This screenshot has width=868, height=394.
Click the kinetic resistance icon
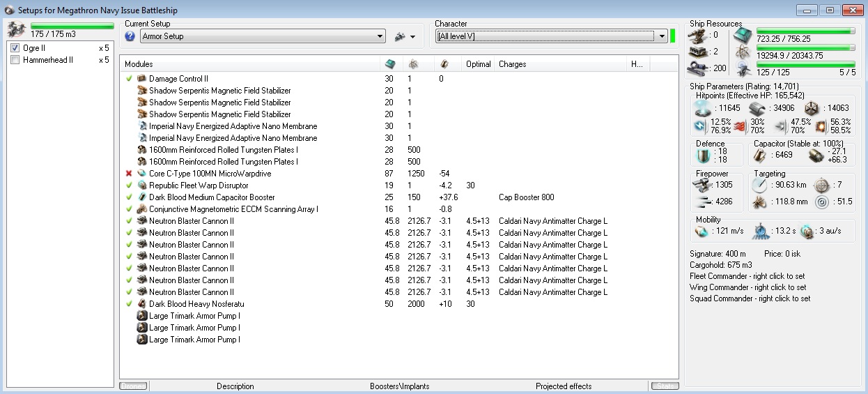781,126
